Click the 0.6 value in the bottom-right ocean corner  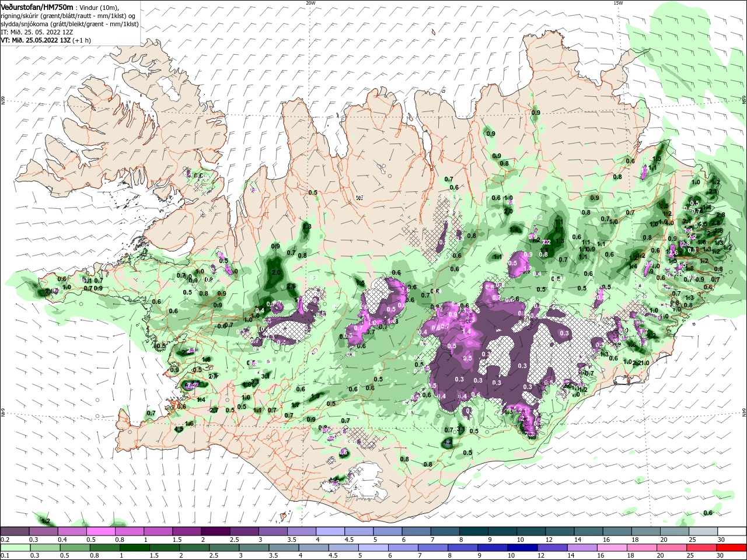coord(708,513)
